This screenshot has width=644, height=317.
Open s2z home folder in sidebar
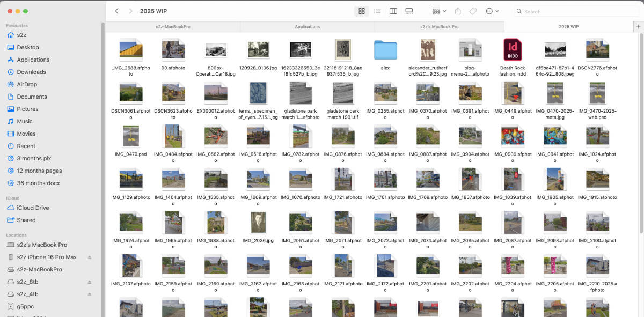[21, 35]
